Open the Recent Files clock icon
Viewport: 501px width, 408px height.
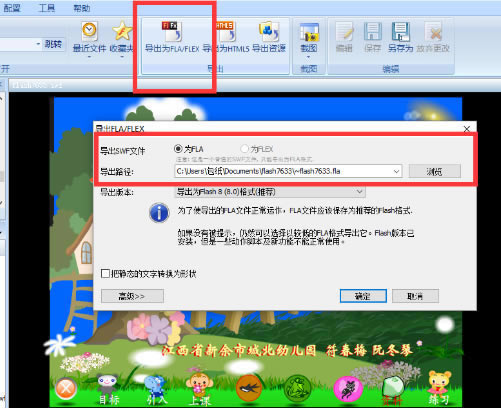coord(89,31)
